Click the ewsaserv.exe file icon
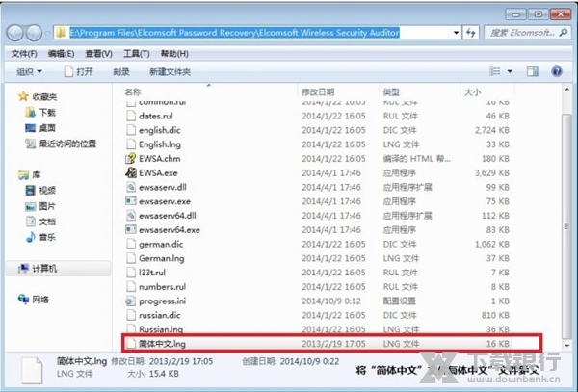The width and height of the screenshot is (578, 392). [131, 201]
